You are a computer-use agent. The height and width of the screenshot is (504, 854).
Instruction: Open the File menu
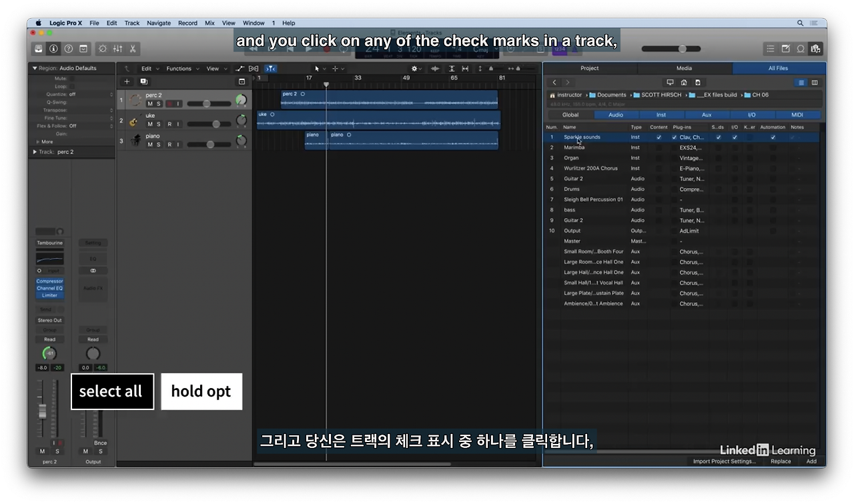[94, 23]
